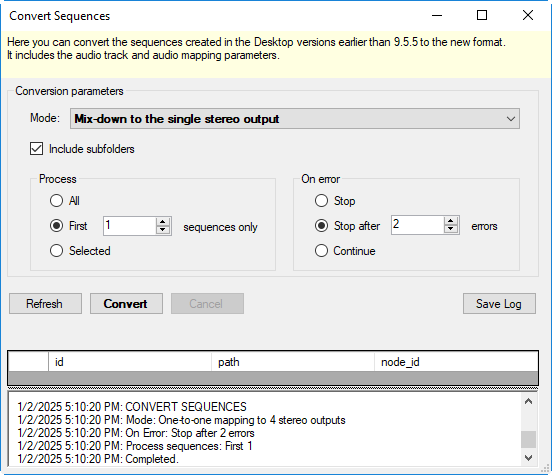The height and width of the screenshot is (475, 552).
Task: Click the 'Mode: One-to-one mapping' log line
Action: [x=181, y=420]
